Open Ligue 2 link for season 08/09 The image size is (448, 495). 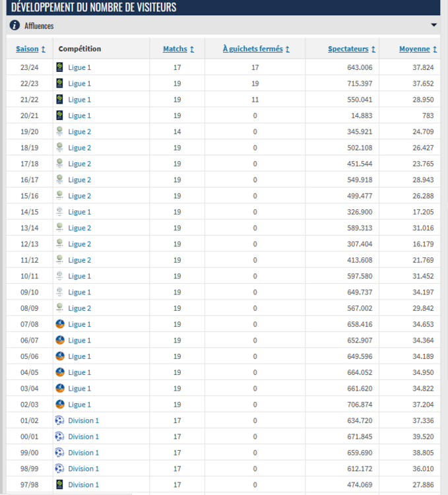[x=79, y=308]
